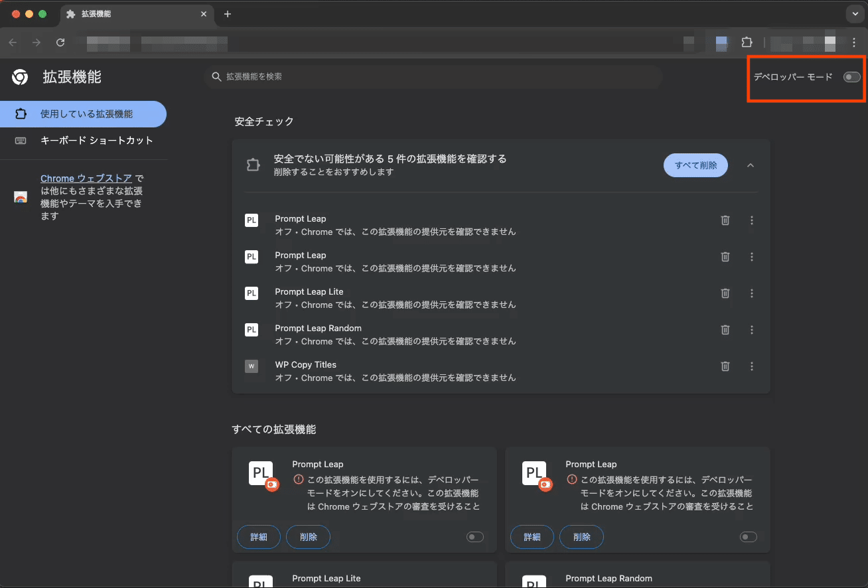
Task: Select 使用している拡張機能 in sidebar
Action: coord(83,114)
